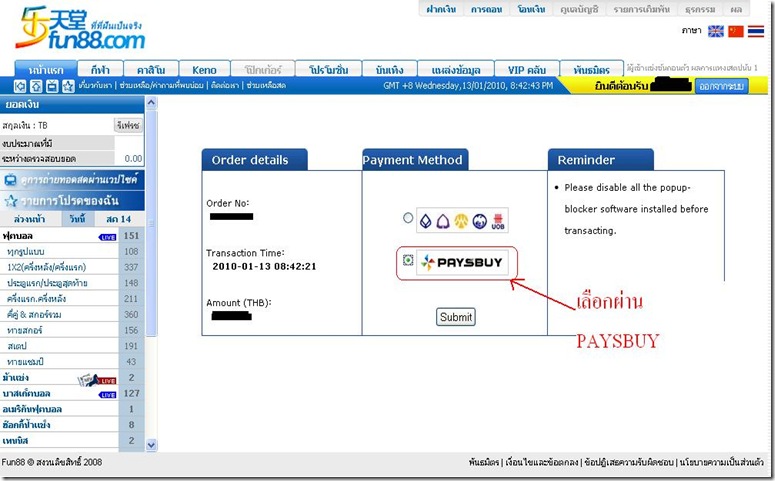Open the account management top menu item
The height and width of the screenshot is (481, 775).
(x=579, y=9)
